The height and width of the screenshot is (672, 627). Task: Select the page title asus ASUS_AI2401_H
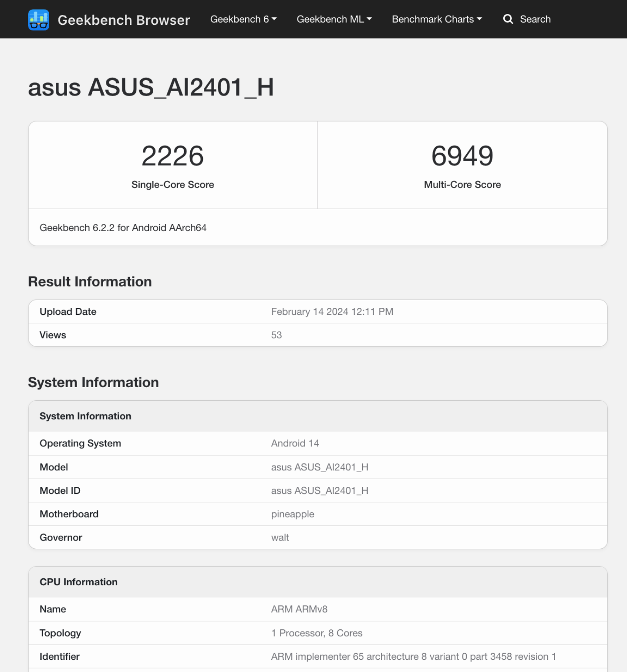coord(151,88)
